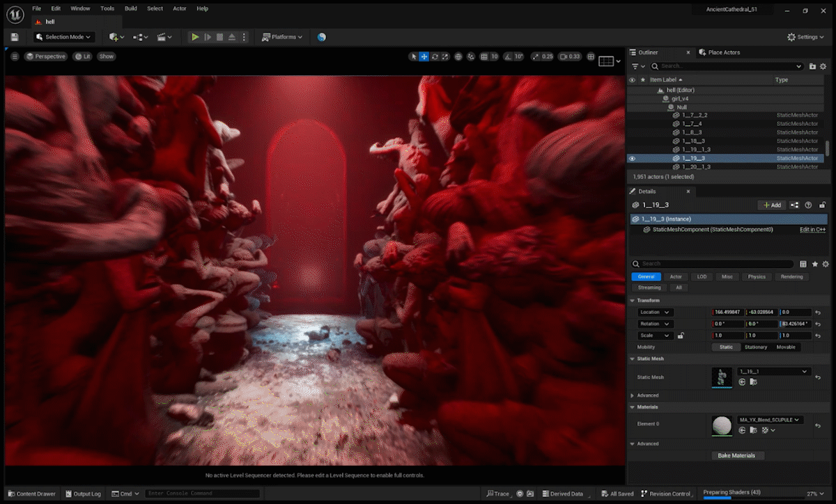Open Details property matrix grid icon

[x=803, y=264]
